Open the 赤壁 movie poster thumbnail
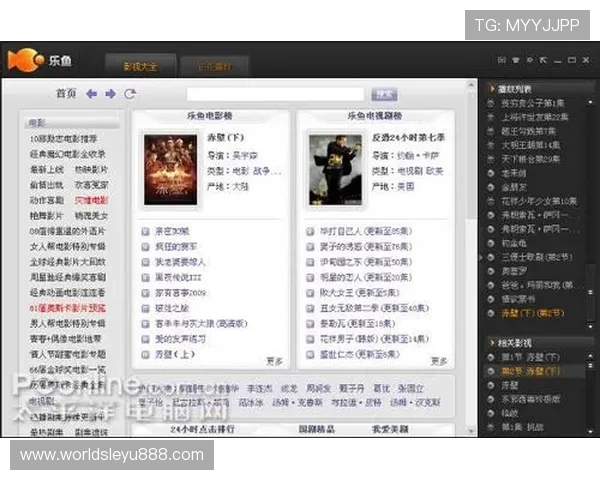Image resolution: width=600 pixels, height=480 pixels. 171,170
